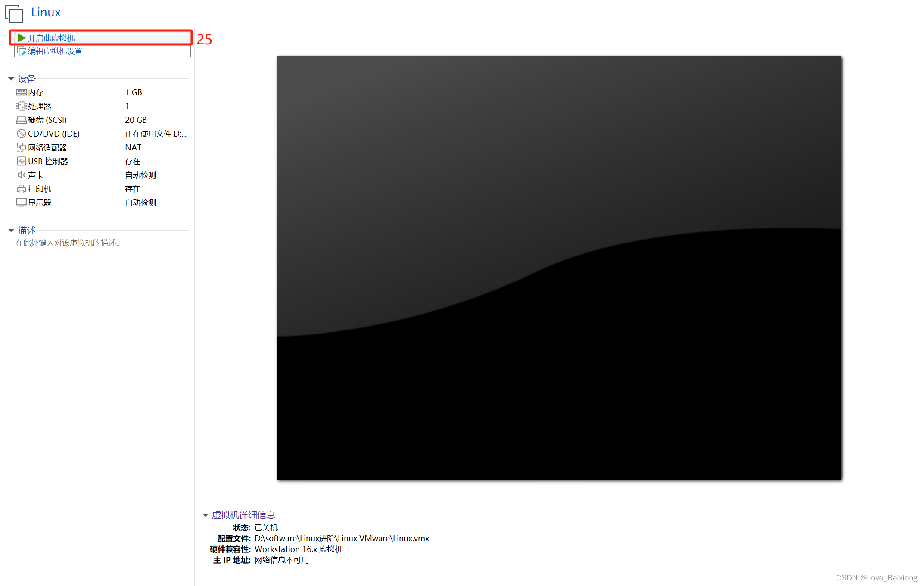This screenshot has width=924, height=586.
Task: Select the Linux tab label
Action: point(46,12)
